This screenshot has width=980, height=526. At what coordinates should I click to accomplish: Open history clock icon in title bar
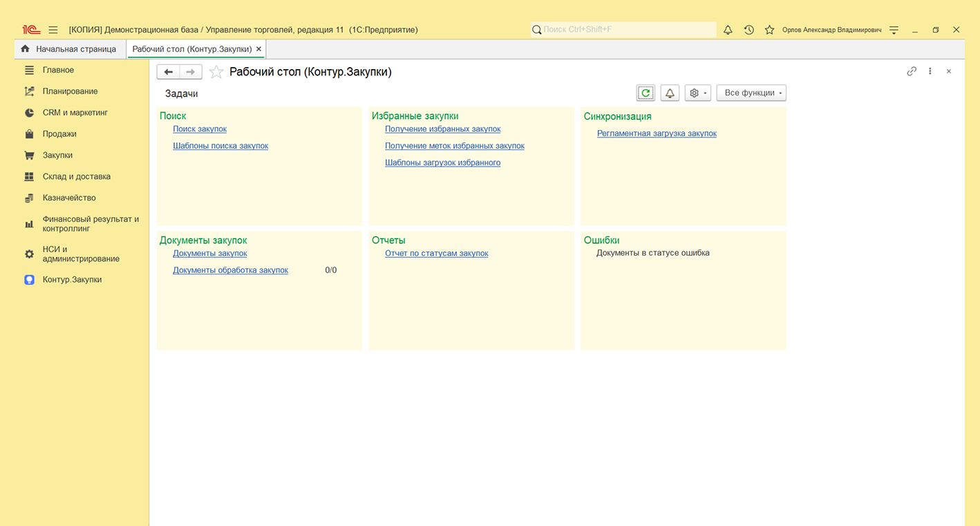pos(748,30)
